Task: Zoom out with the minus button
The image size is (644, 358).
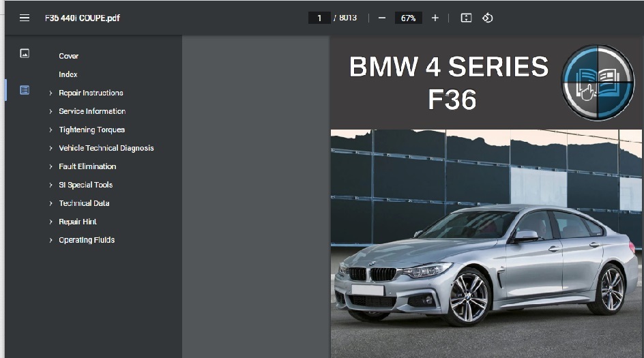Action: tap(382, 18)
